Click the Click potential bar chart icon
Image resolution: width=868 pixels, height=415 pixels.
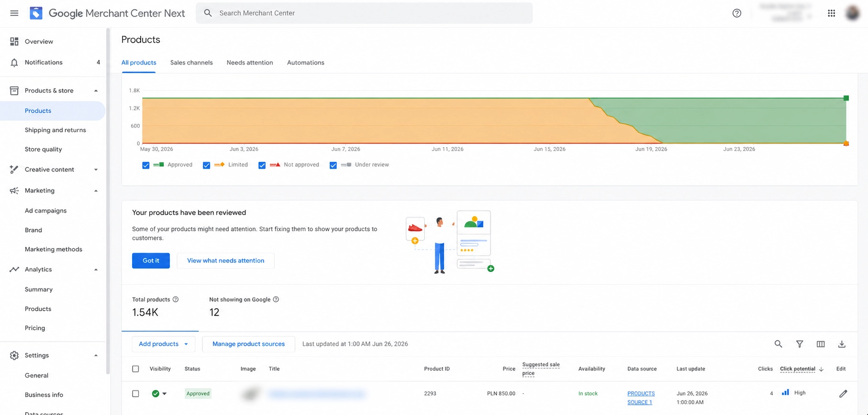785,392
